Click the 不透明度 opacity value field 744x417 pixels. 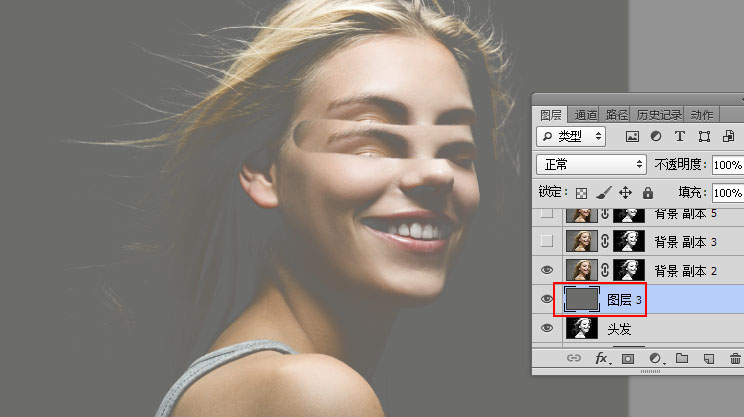pos(727,164)
